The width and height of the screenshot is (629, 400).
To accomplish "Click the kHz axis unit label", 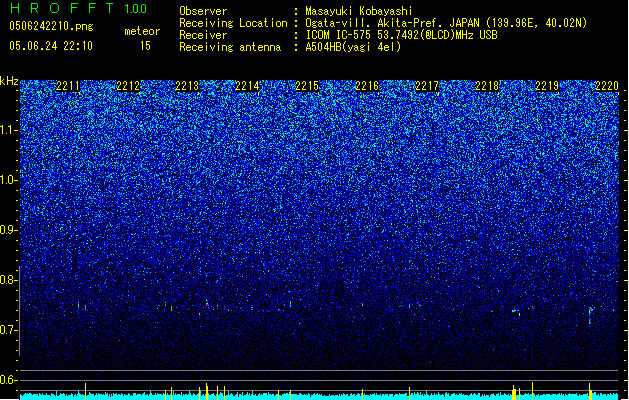I will (9, 81).
